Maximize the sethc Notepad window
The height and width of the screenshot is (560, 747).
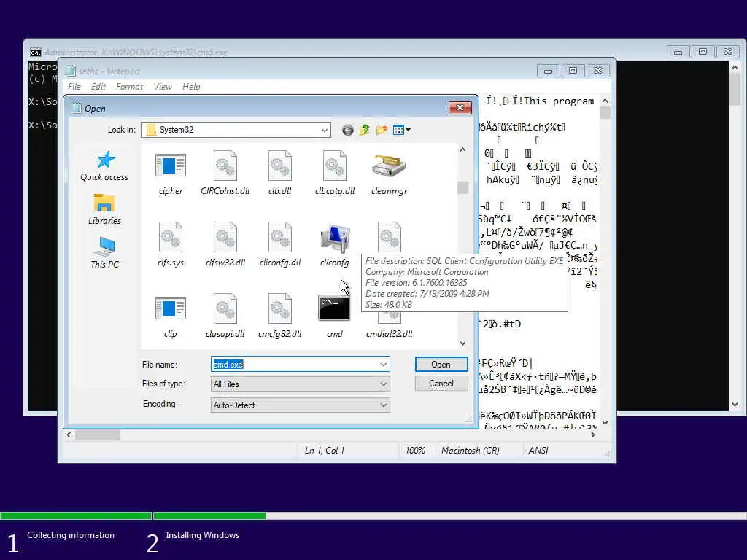coord(573,71)
